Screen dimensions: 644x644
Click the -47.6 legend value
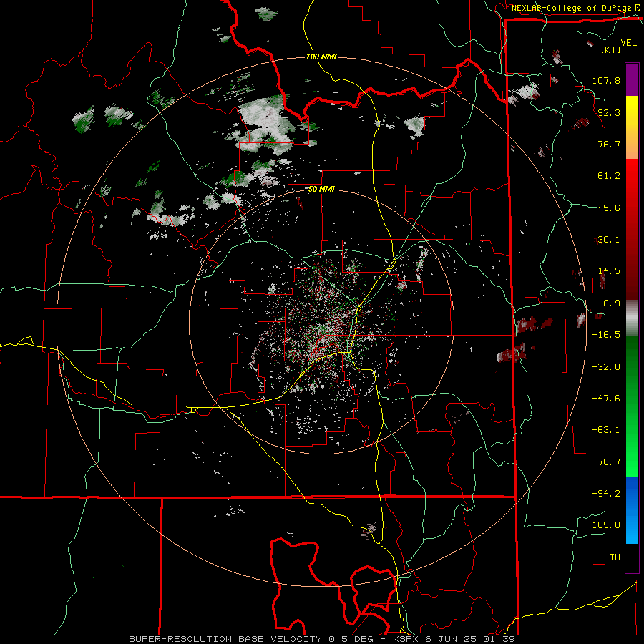click(x=606, y=399)
